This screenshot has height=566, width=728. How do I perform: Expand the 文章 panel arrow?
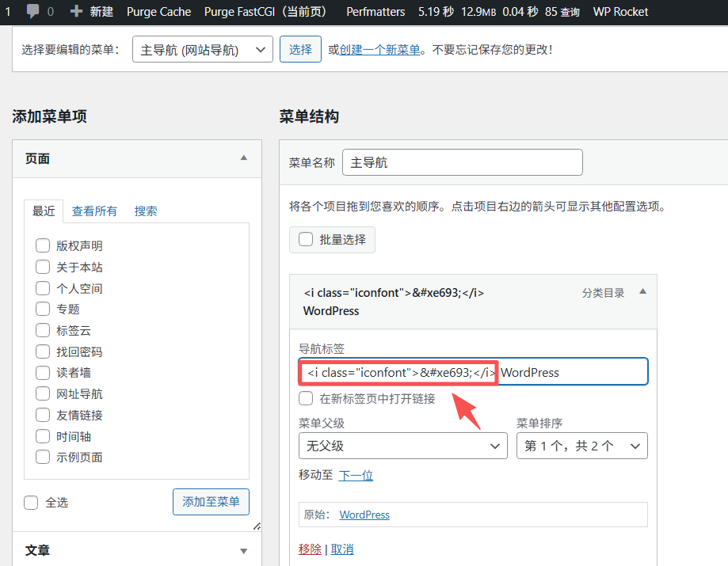pos(244,550)
